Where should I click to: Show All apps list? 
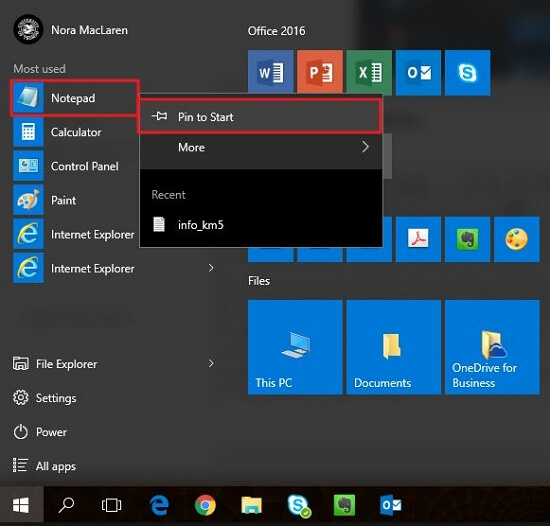(44, 466)
